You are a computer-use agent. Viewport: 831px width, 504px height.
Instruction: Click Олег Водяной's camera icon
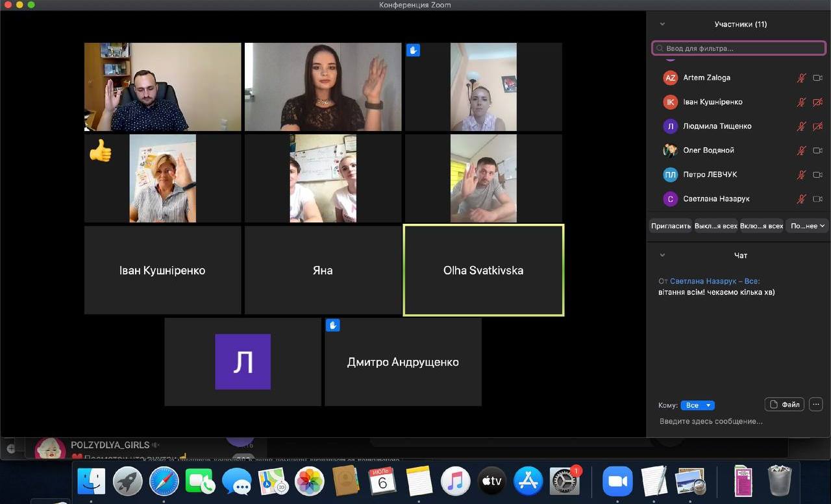pyautogui.click(x=818, y=150)
